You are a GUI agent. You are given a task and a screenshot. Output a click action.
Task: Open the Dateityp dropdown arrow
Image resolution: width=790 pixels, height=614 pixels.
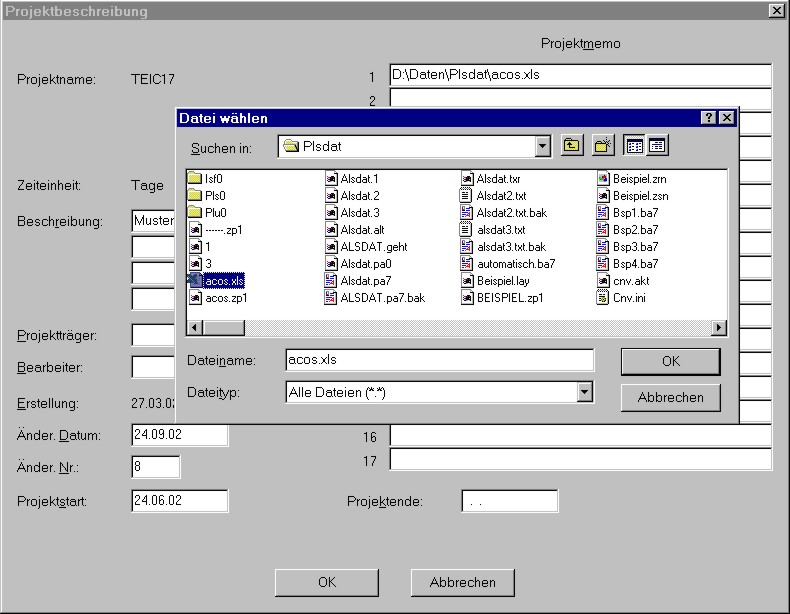point(584,392)
